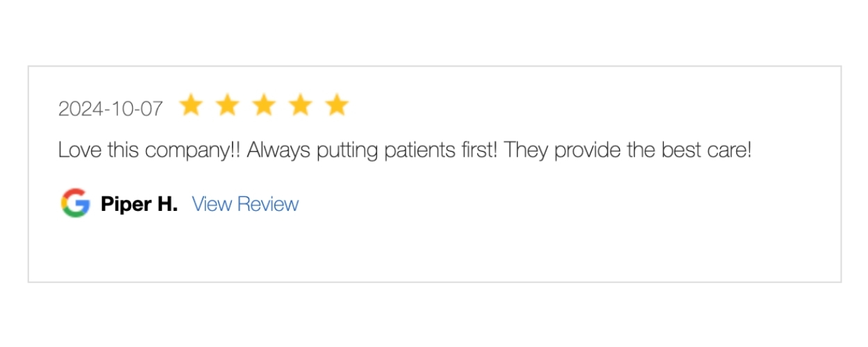The width and height of the screenshot is (868, 347).
Task: Choose the middle star of the rating
Action: click(x=264, y=105)
